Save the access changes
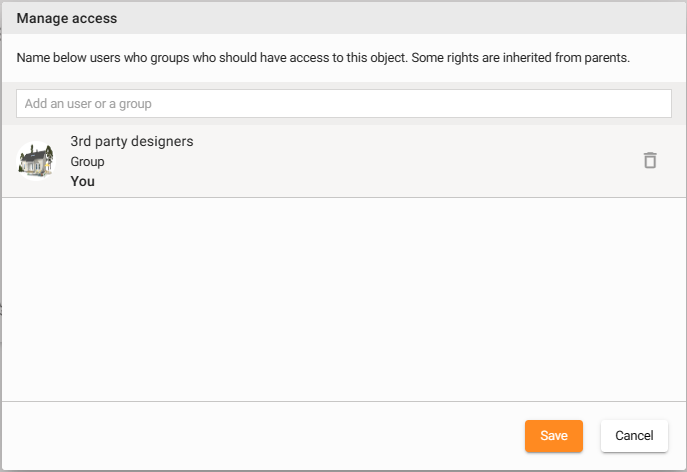 point(553,435)
